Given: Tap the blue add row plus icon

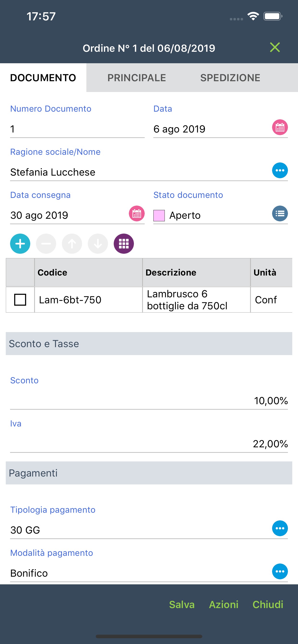Looking at the screenshot, I should coord(20,244).
